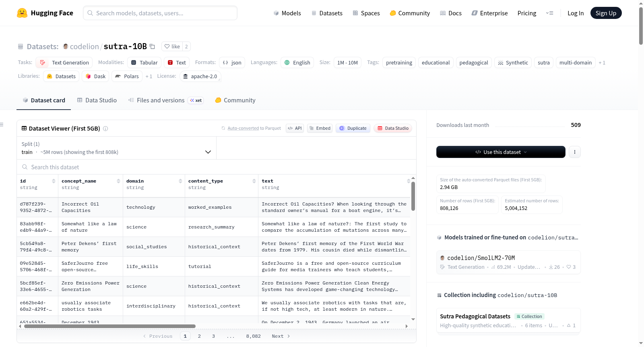Open Community in the top navigation
644x347 pixels.
410,13
